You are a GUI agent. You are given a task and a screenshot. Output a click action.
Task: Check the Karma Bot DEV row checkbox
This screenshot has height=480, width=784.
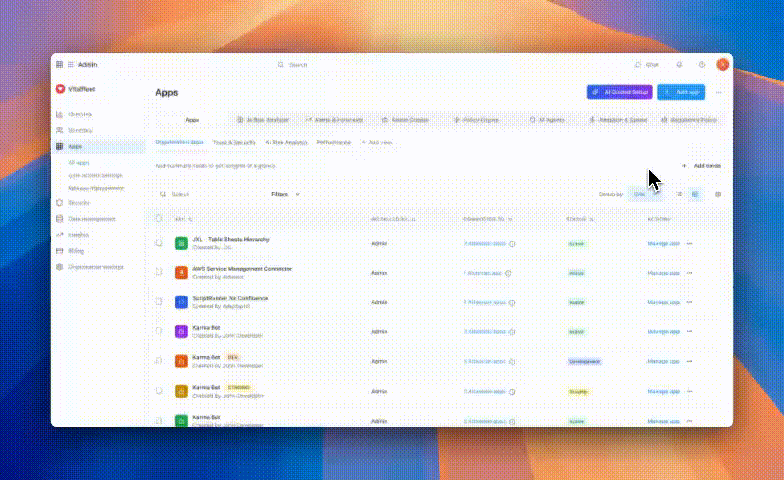(159, 360)
